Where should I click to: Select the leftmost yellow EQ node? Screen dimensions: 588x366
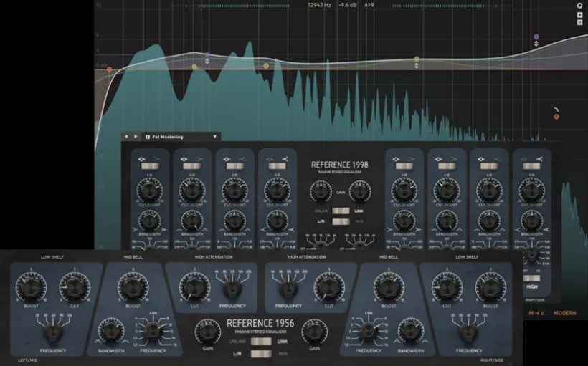(x=194, y=67)
